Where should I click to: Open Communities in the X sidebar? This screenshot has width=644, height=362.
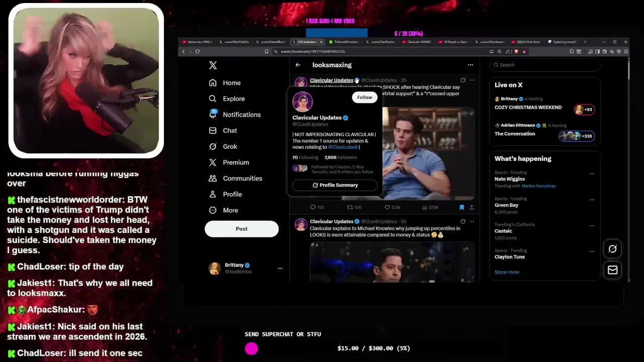click(235, 178)
